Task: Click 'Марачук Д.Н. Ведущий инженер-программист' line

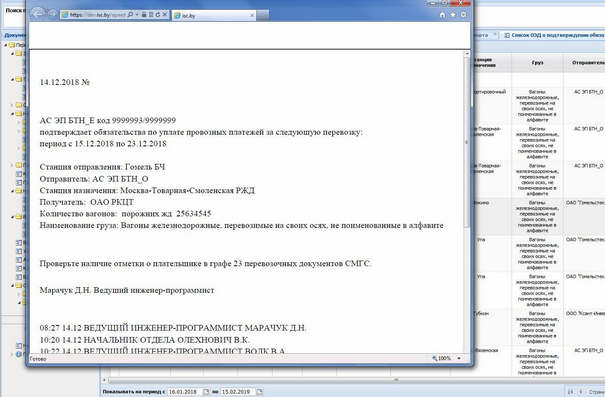Action: pyautogui.click(x=127, y=290)
